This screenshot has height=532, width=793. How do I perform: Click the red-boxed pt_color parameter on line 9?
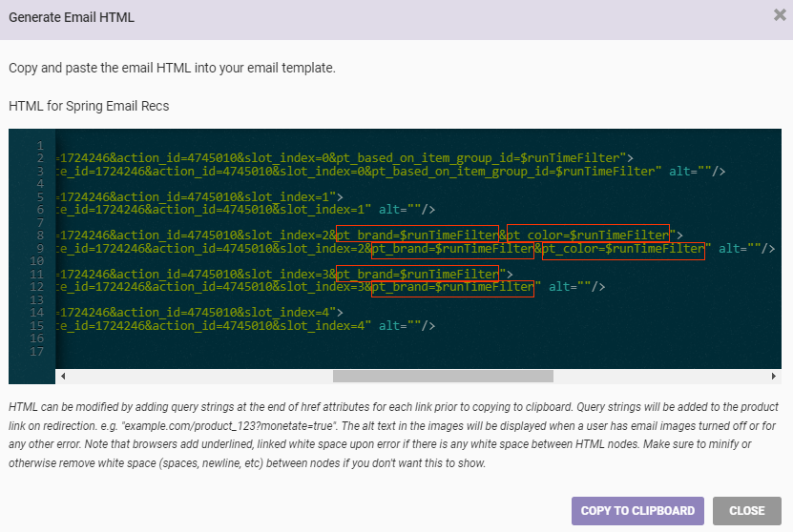tap(623, 249)
